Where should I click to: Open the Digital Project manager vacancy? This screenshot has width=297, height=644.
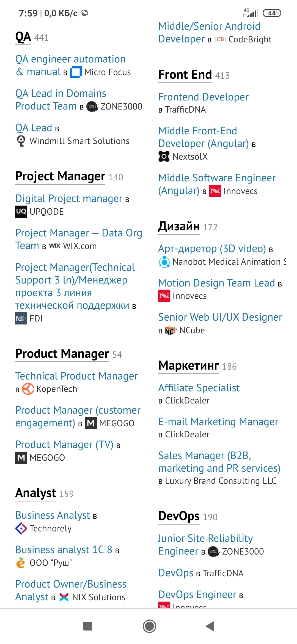click(x=69, y=199)
